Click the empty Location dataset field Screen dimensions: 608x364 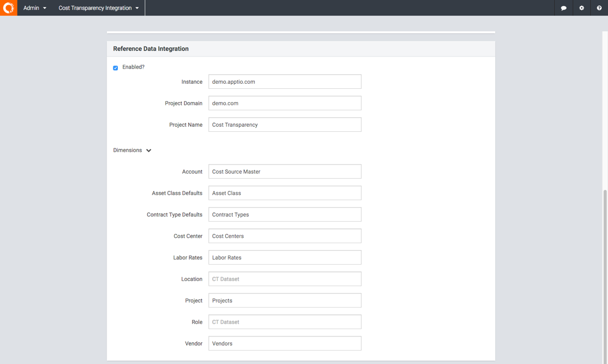click(284, 279)
